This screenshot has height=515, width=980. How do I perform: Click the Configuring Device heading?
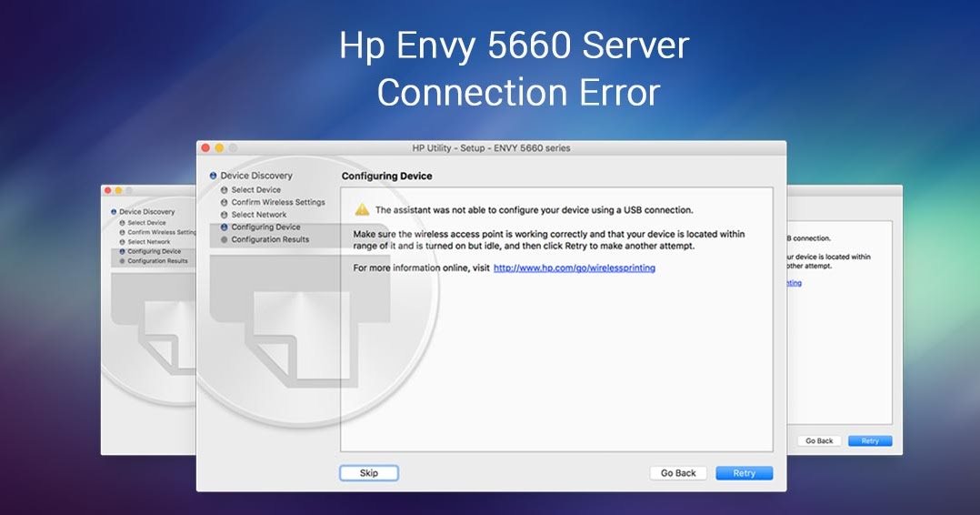coord(387,176)
